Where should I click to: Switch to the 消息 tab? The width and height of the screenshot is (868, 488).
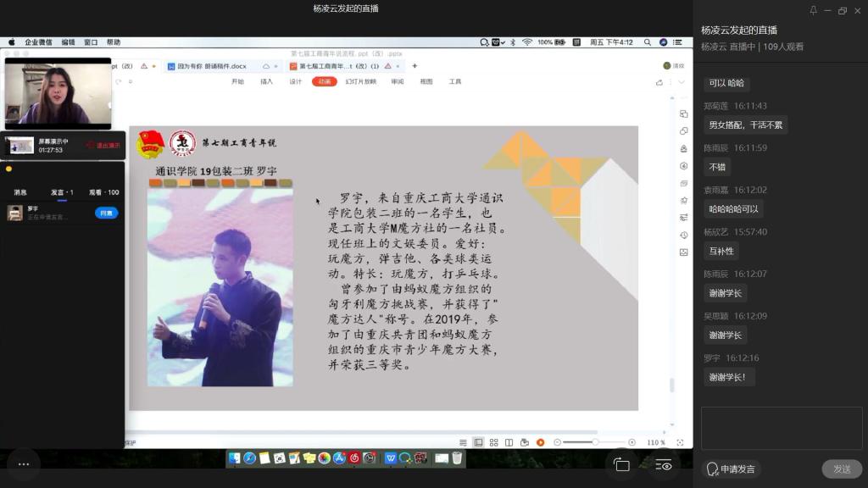(20, 192)
